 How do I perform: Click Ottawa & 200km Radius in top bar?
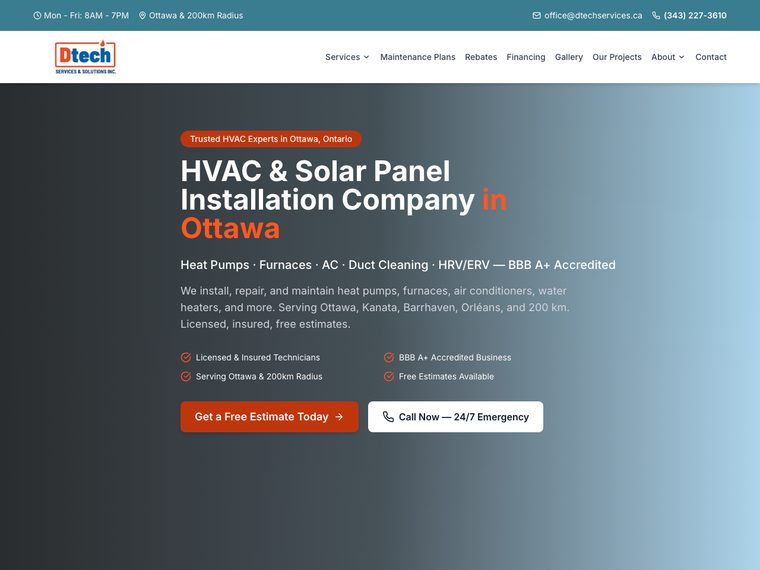click(x=196, y=16)
